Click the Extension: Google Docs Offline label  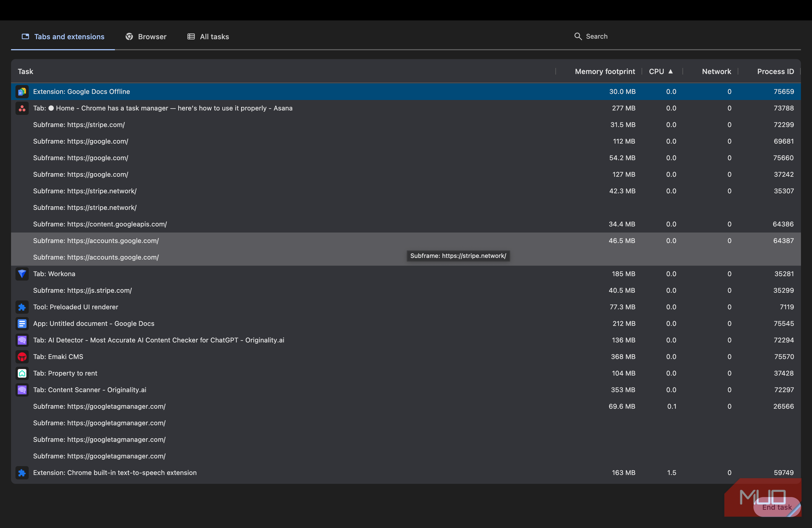[81, 92]
